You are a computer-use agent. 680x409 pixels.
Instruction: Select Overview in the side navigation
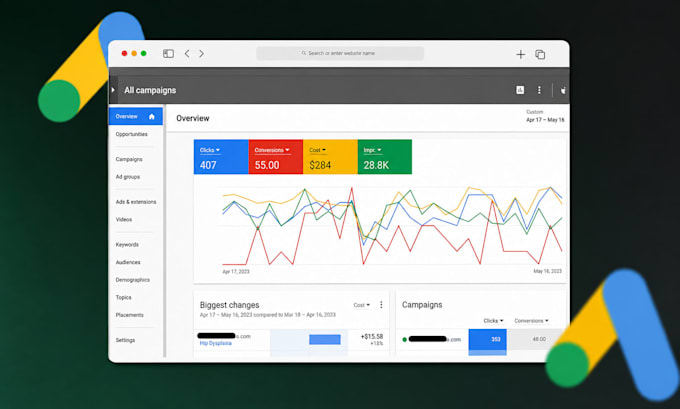(x=136, y=116)
